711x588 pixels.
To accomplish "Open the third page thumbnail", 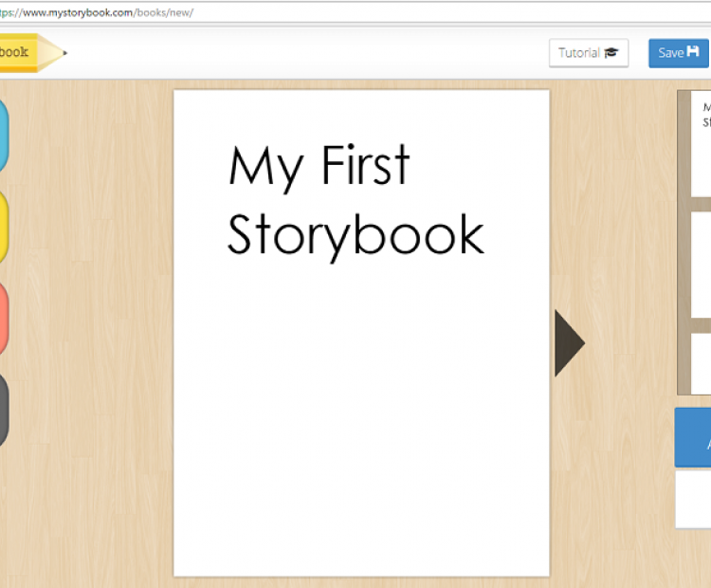I will pyautogui.click(x=701, y=364).
